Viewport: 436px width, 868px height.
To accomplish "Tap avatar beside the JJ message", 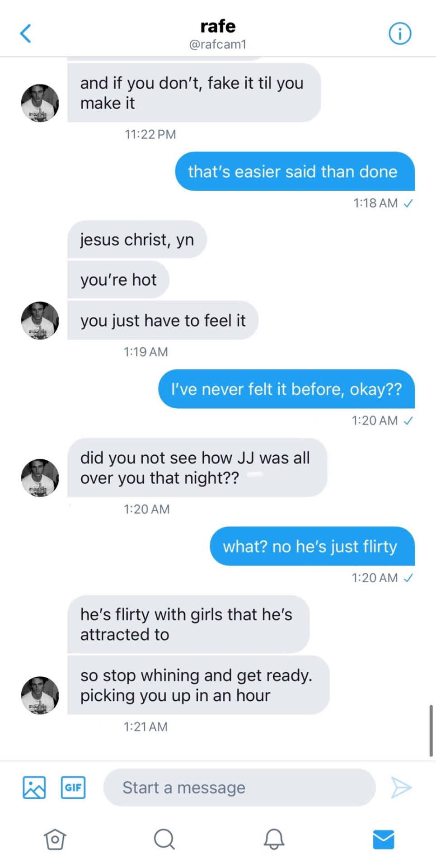I will pyautogui.click(x=40, y=478).
